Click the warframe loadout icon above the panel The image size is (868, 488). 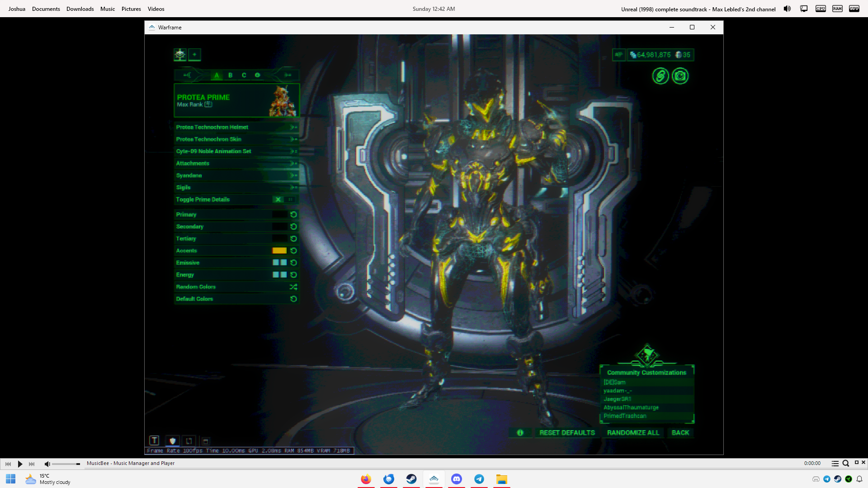click(180, 55)
